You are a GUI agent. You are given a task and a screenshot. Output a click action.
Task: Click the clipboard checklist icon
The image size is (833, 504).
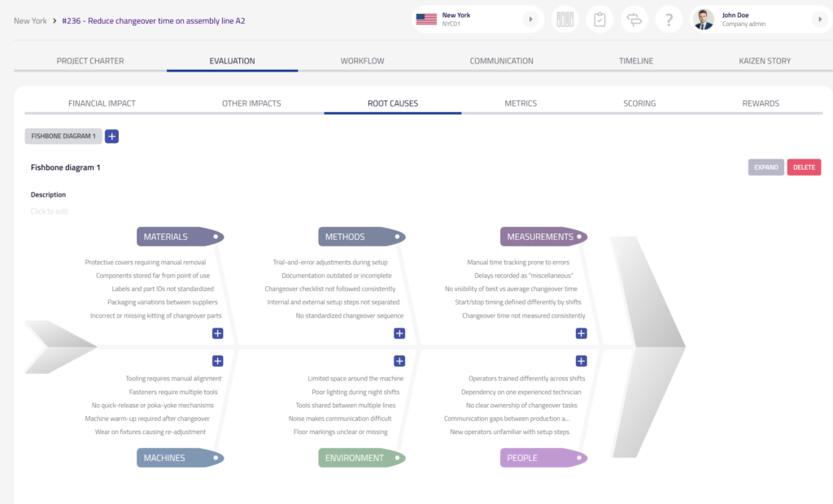(600, 20)
